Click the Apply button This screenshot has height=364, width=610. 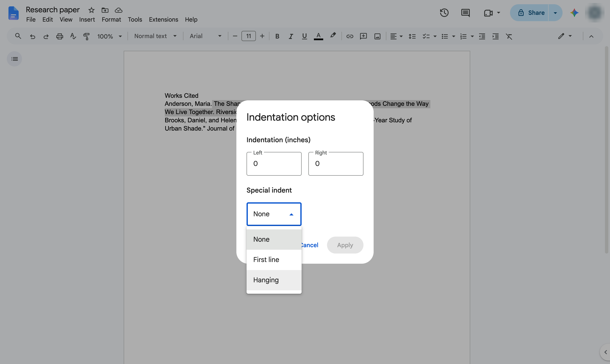[345, 245]
